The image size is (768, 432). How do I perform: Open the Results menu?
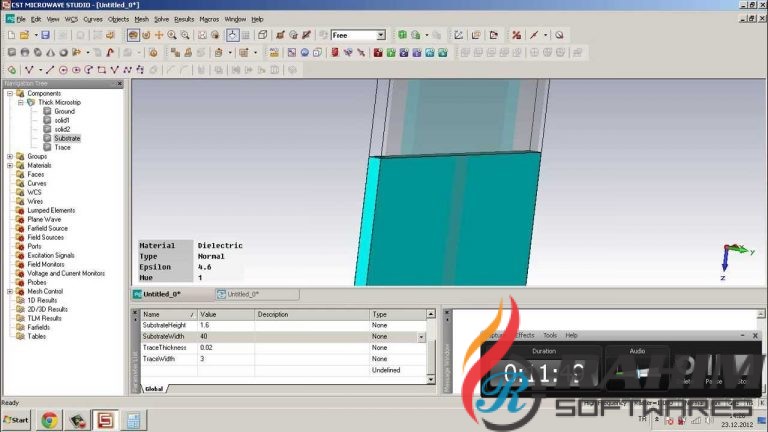(184, 19)
